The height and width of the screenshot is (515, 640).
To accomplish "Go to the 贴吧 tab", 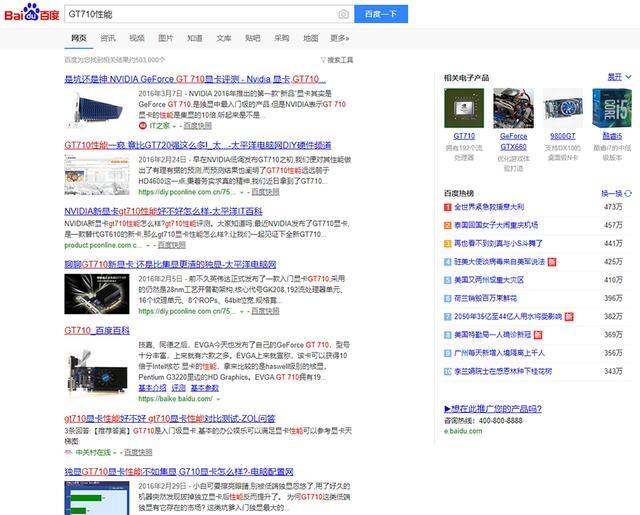I will pyautogui.click(x=253, y=38).
